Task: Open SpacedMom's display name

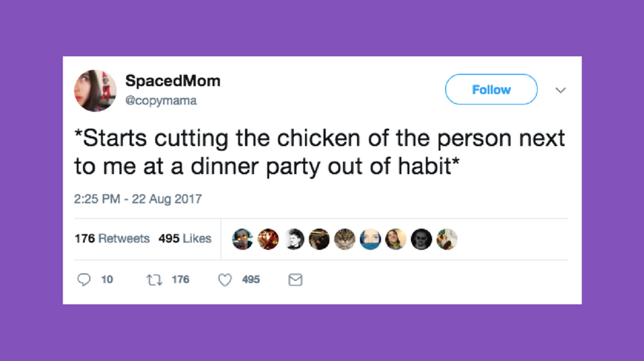Action: (173, 80)
